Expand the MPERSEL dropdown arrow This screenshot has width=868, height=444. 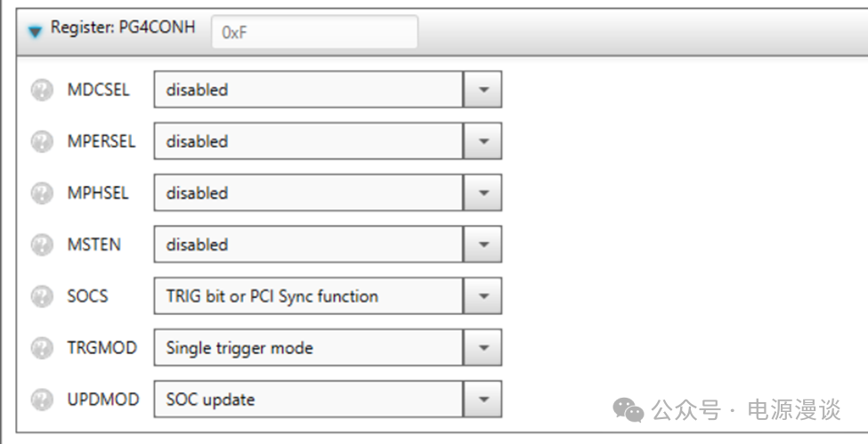483,141
